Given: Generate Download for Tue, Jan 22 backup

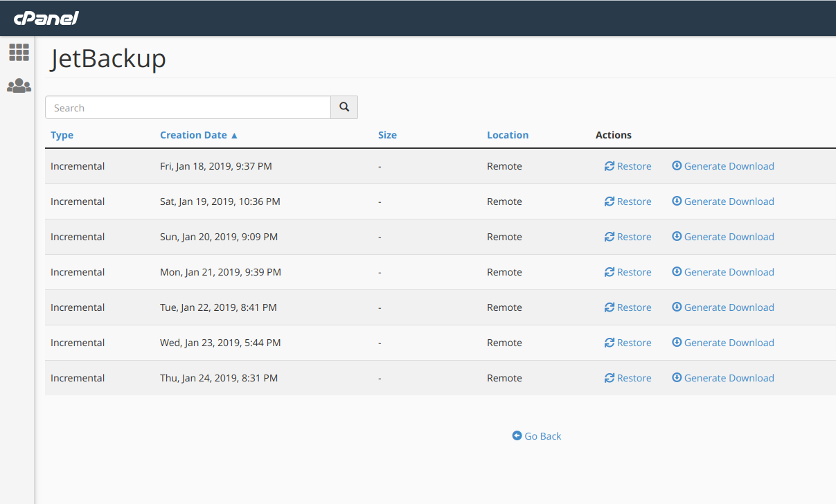Looking at the screenshot, I should 723,307.
